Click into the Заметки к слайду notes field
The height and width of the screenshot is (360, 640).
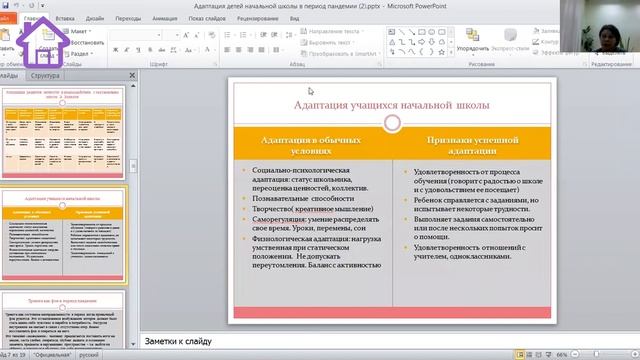(x=390, y=341)
